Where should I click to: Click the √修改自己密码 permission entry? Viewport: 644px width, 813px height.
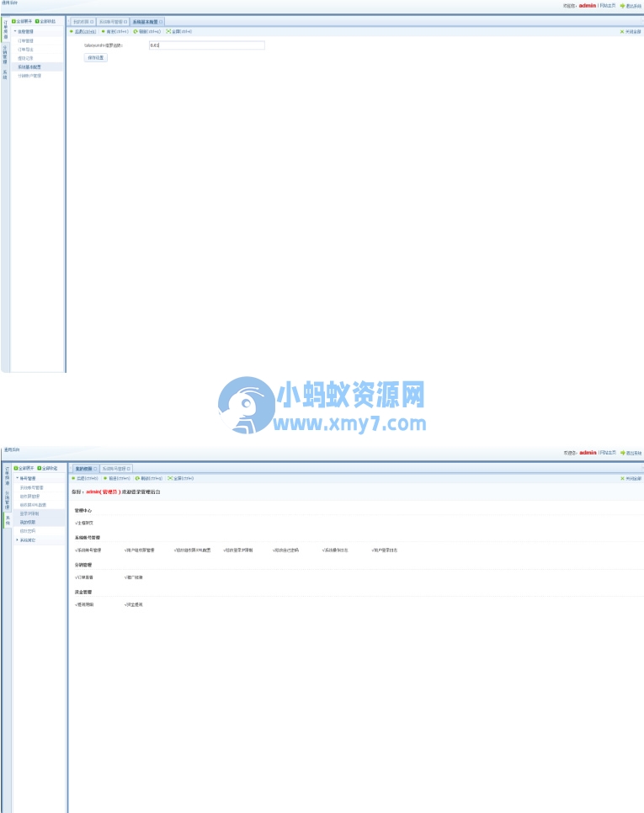(285, 550)
